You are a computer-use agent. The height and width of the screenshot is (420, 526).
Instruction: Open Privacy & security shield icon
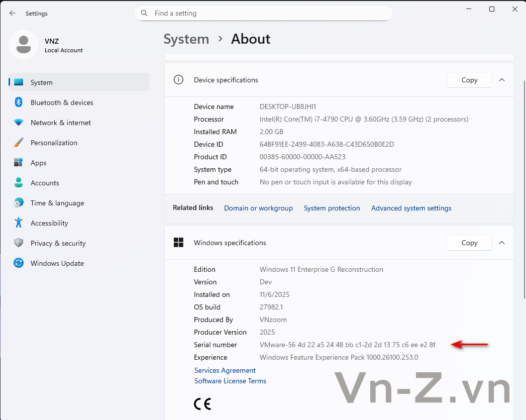[19, 243]
